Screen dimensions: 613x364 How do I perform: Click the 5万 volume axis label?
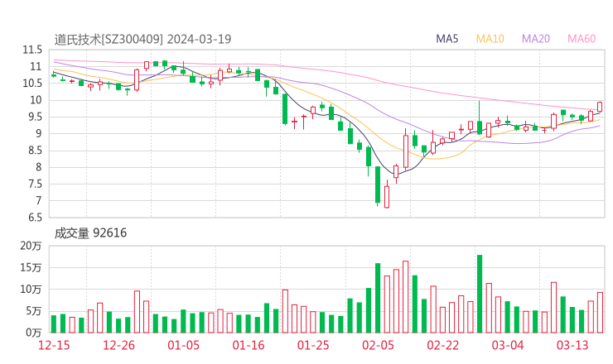pyautogui.click(x=34, y=311)
